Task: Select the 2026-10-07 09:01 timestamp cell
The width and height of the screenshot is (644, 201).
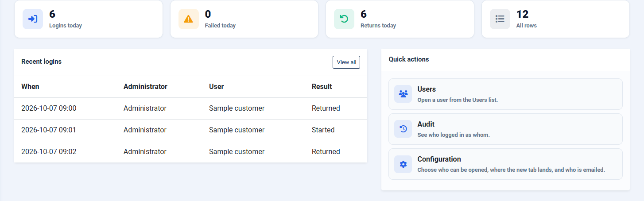Action: [49, 130]
